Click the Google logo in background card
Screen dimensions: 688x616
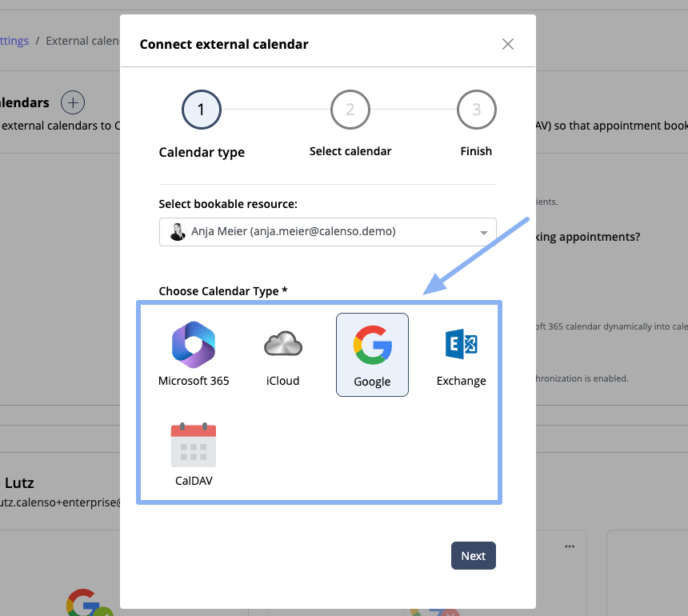(x=83, y=603)
